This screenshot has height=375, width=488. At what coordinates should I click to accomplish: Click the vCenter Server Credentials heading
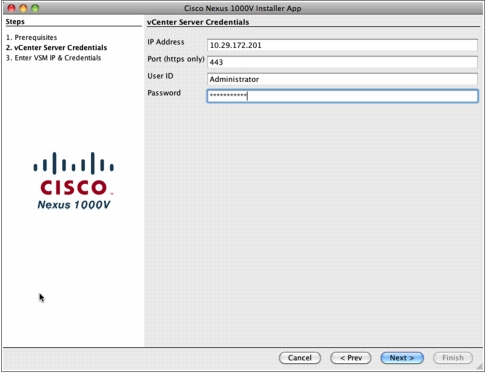[x=198, y=22]
